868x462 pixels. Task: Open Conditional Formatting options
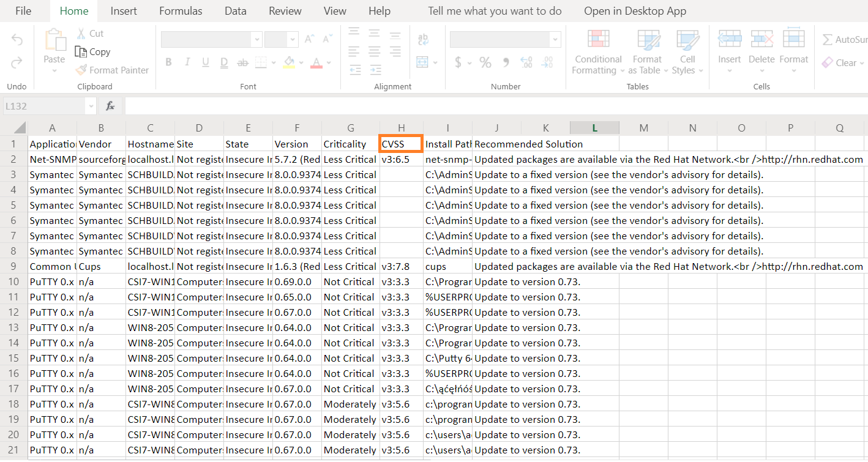pyautogui.click(x=597, y=52)
